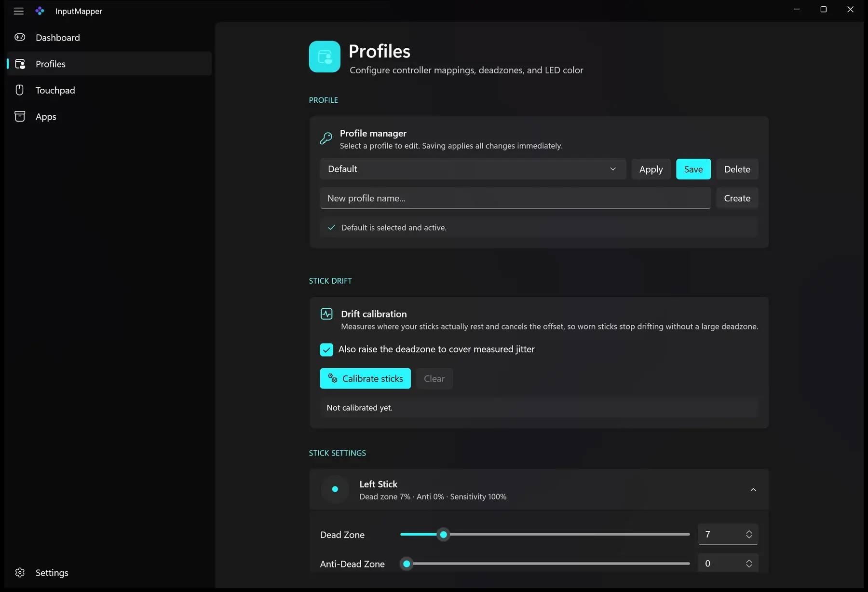The width and height of the screenshot is (868, 592).
Task: Click the Profile manager wrench icon
Action: click(326, 138)
